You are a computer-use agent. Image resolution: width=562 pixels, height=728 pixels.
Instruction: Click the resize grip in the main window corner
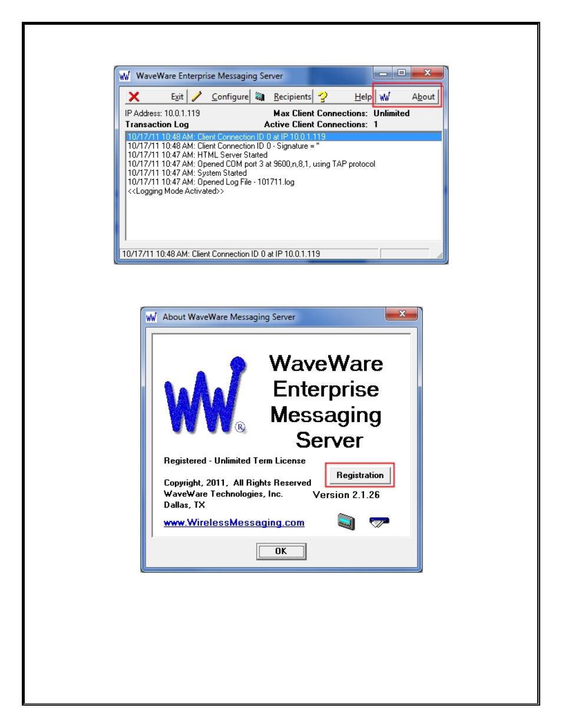pyautogui.click(x=439, y=255)
